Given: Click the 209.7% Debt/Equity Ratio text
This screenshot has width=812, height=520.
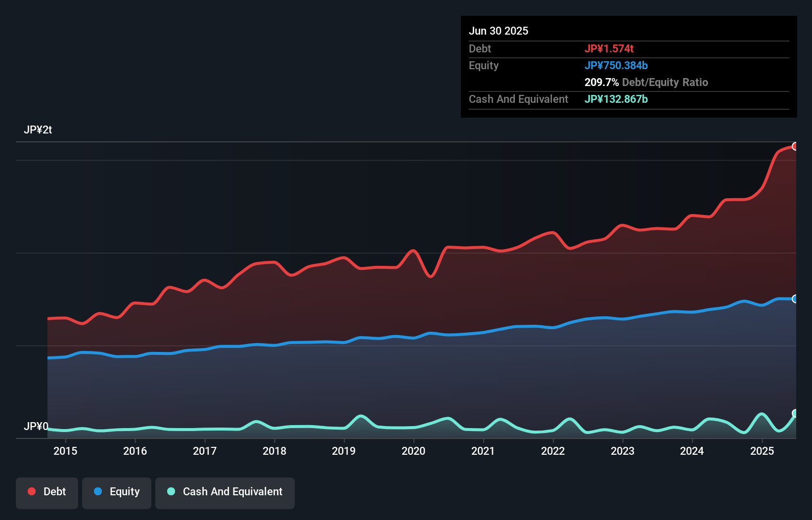Looking at the screenshot, I should tap(646, 82).
